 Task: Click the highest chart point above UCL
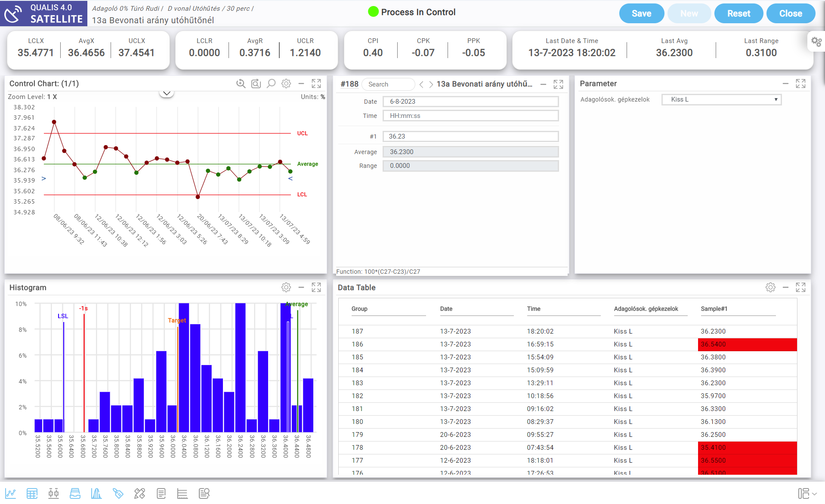point(54,122)
